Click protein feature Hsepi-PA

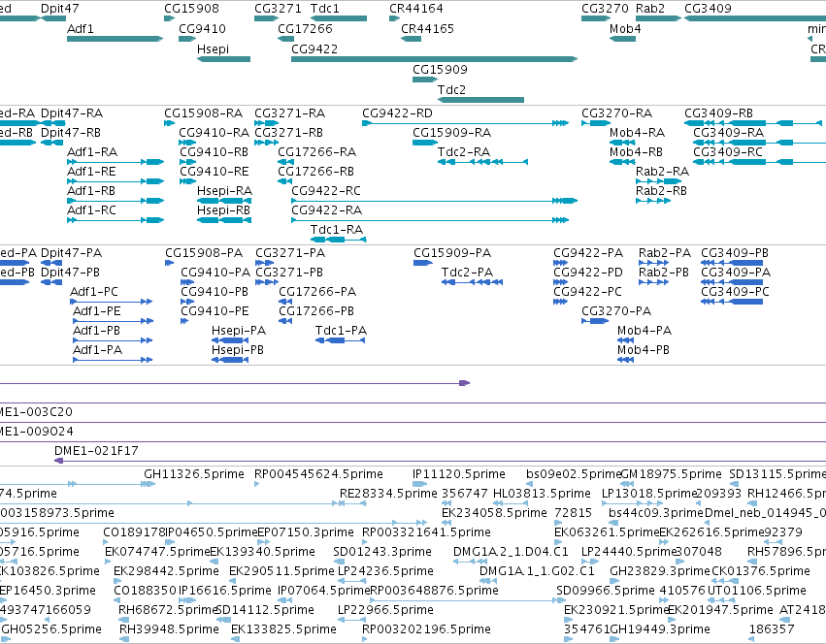click(230, 340)
